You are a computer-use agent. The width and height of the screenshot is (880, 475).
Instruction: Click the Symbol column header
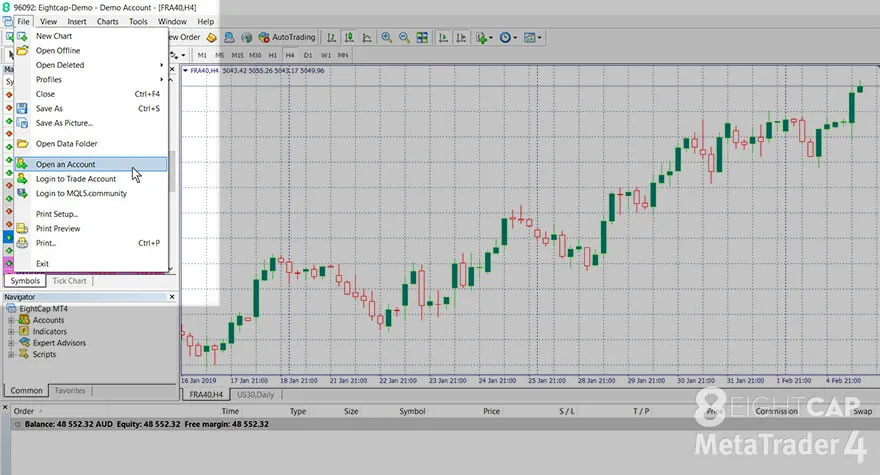(412, 411)
